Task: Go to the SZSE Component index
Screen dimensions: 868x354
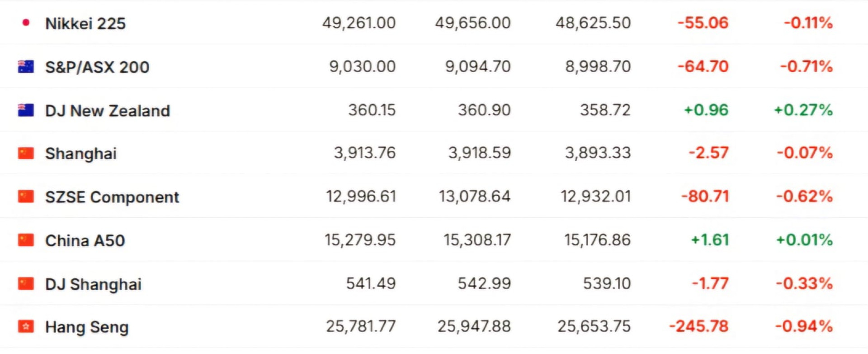Action: coord(112,197)
